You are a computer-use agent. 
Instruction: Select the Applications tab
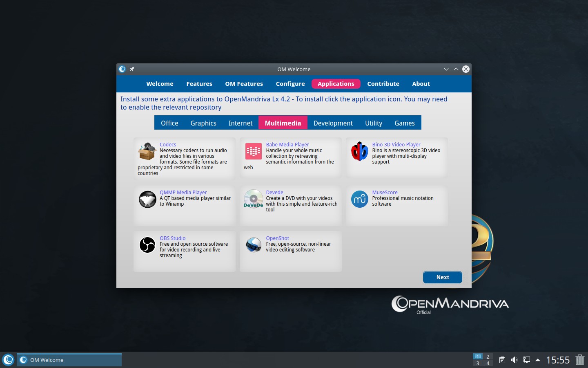pos(336,84)
